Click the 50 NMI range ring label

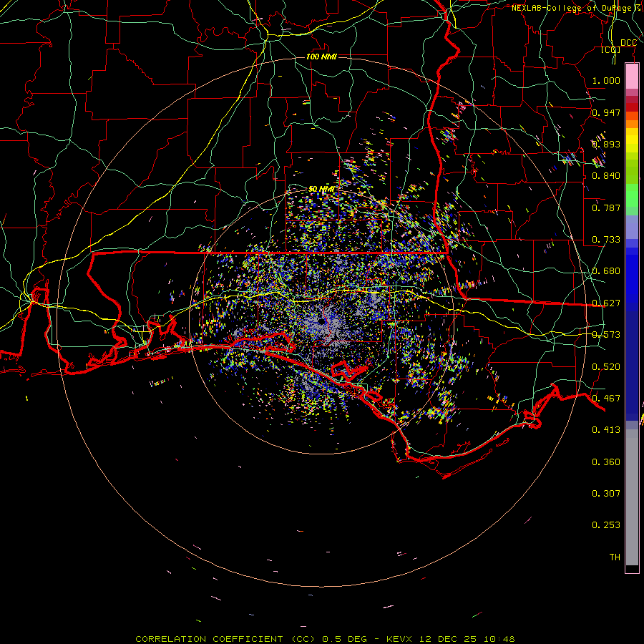(x=321, y=189)
